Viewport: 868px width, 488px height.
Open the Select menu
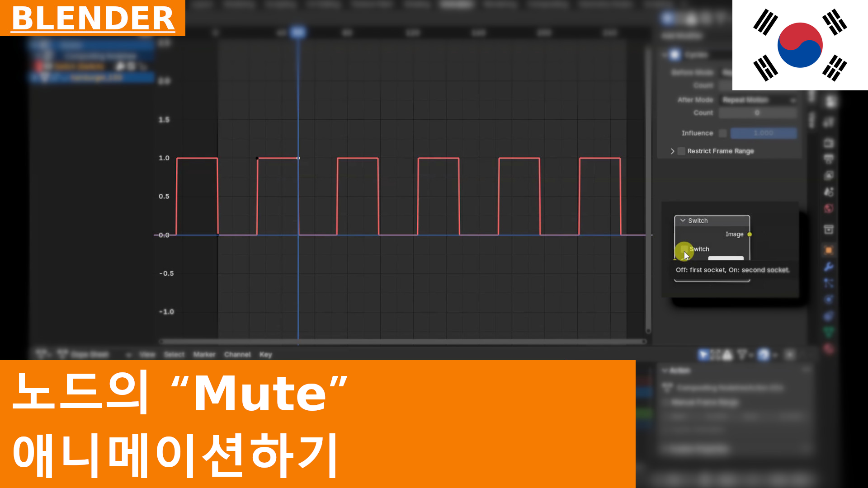pos(174,355)
